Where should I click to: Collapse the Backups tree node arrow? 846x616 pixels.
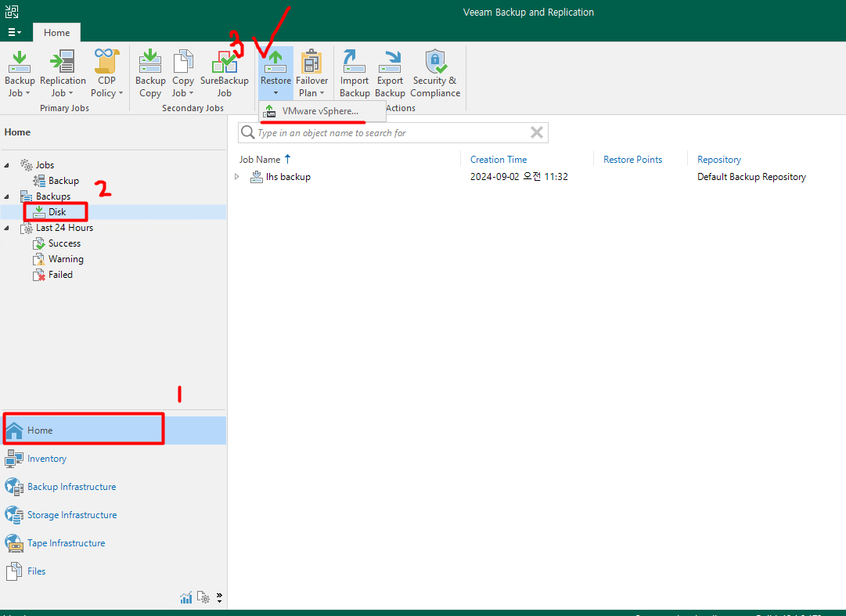tap(6, 196)
